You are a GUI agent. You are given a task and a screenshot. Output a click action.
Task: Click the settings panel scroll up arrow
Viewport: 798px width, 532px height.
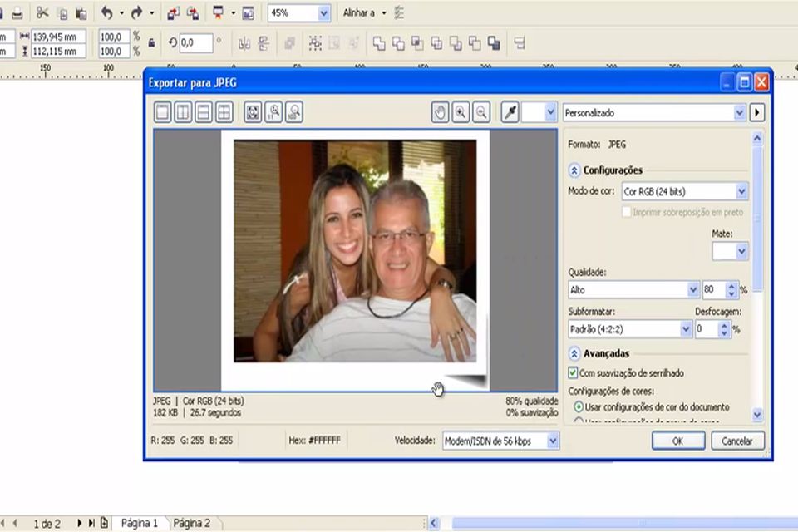pyautogui.click(x=756, y=139)
